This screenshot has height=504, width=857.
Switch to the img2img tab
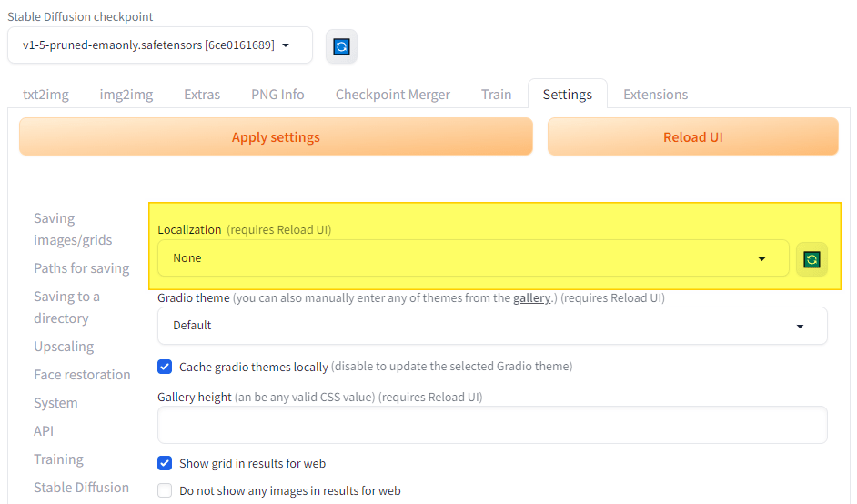click(x=126, y=95)
